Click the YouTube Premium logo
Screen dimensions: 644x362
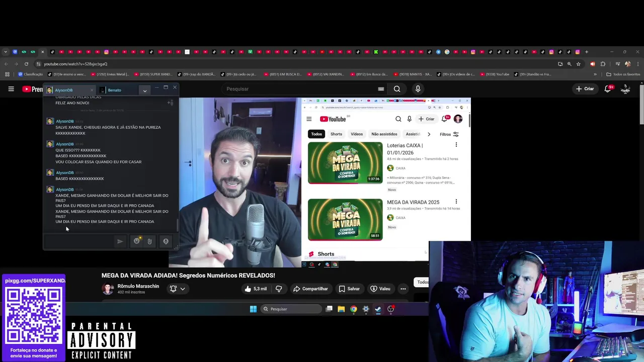coord(33,89)
